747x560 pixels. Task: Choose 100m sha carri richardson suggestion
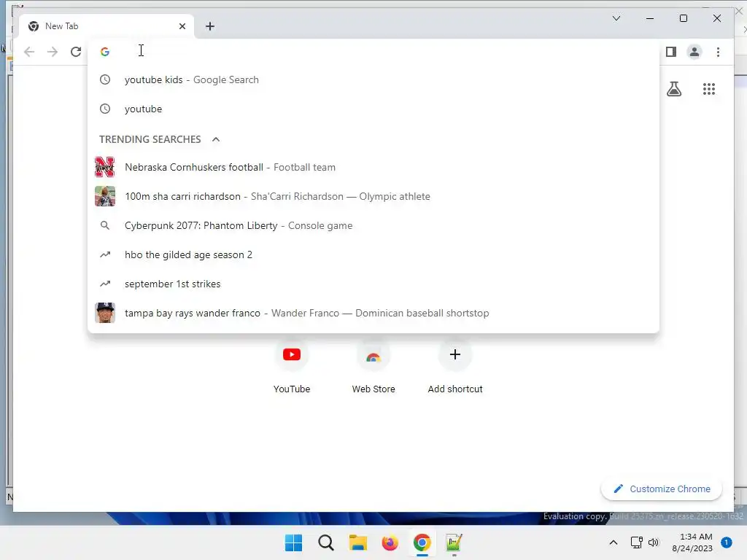(373, 196)
